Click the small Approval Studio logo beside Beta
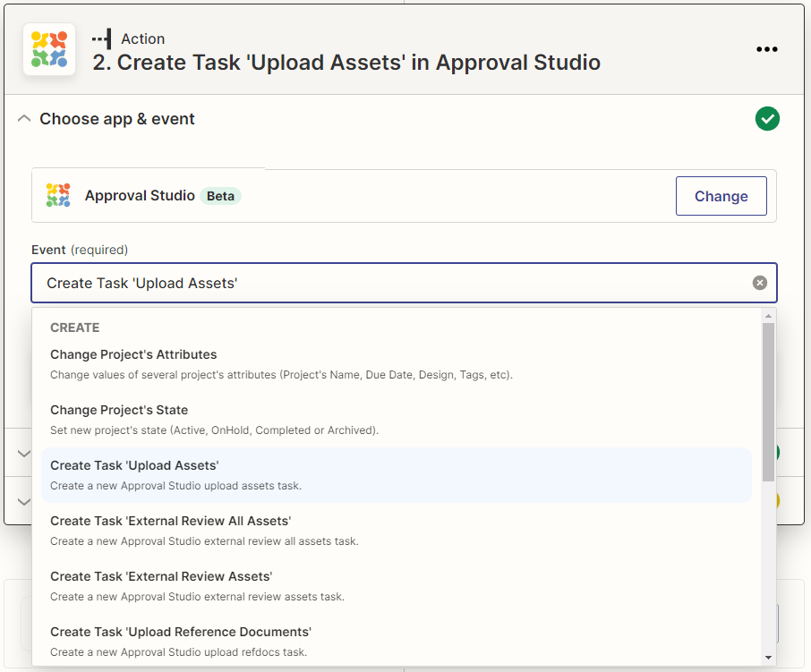This screenshot has height=672, width=811. click(58, 195)
